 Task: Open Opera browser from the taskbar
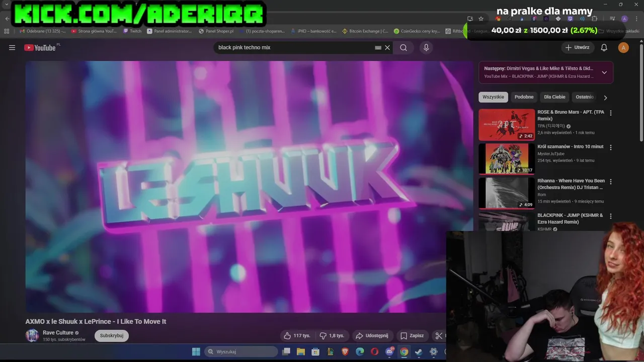tap(374, 351)
